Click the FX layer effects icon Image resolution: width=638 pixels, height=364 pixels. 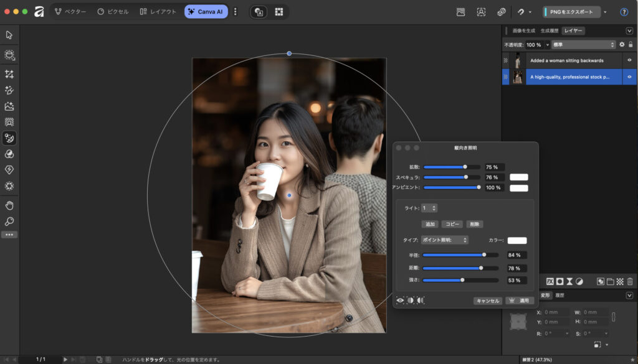[x=550, y=281]
